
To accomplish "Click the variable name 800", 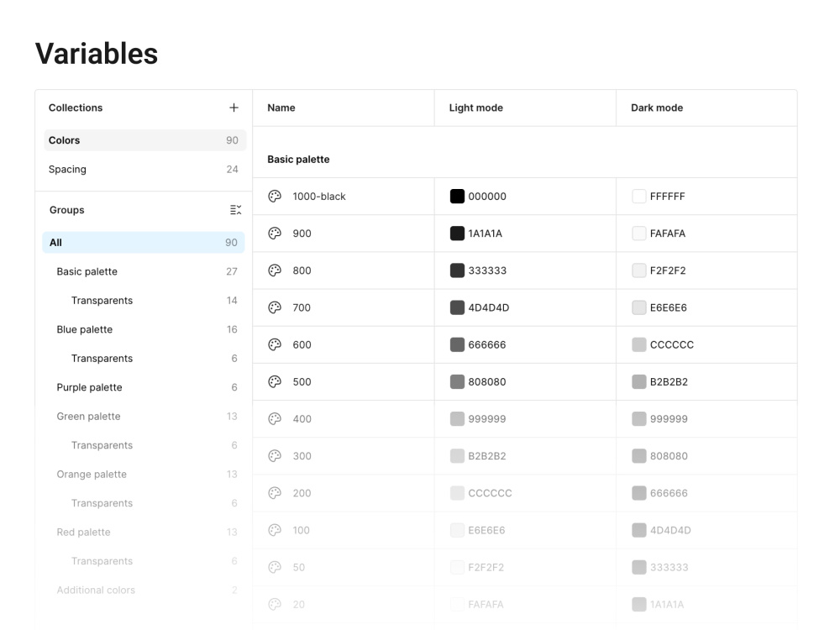I will pyautogui.click(x=302, y=270).
